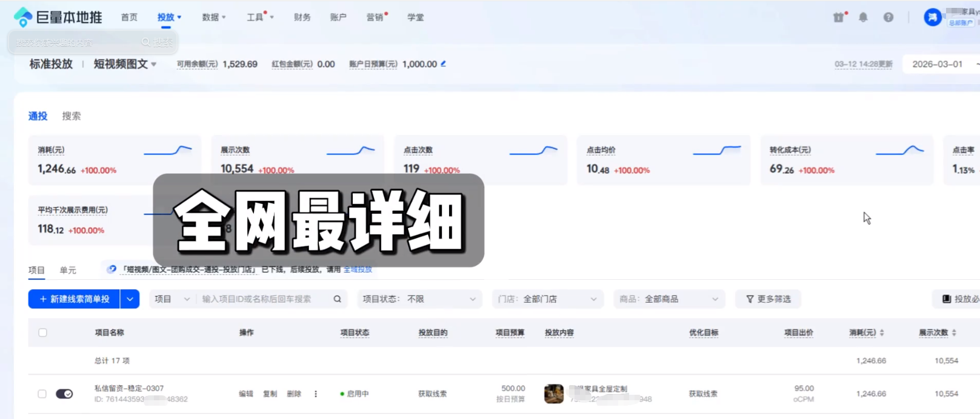Edit the account daily budget pencil icon
Viewport: 980px width, 419px height.
coord(444,64)
